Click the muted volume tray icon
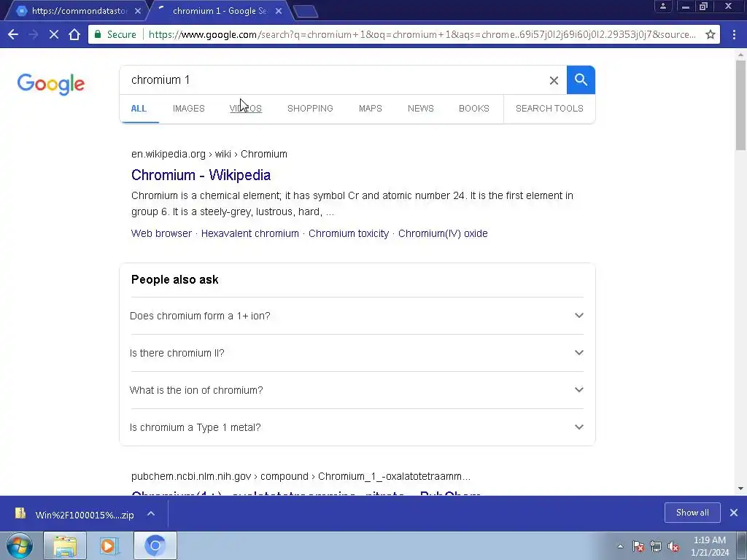747x560 pixels. click(x=673, y=546)
